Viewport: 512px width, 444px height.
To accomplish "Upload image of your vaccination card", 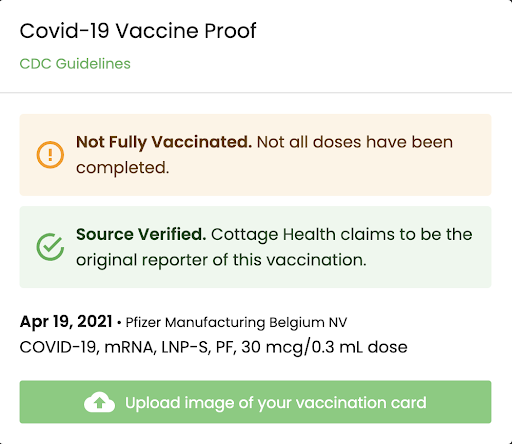I will (x=255, y=402).
